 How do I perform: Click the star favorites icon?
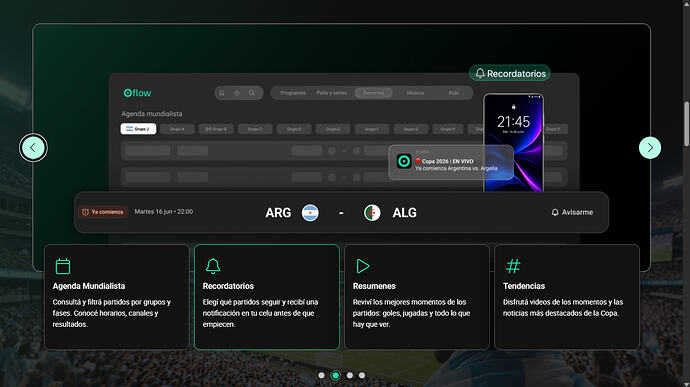(x=237, y=93)
